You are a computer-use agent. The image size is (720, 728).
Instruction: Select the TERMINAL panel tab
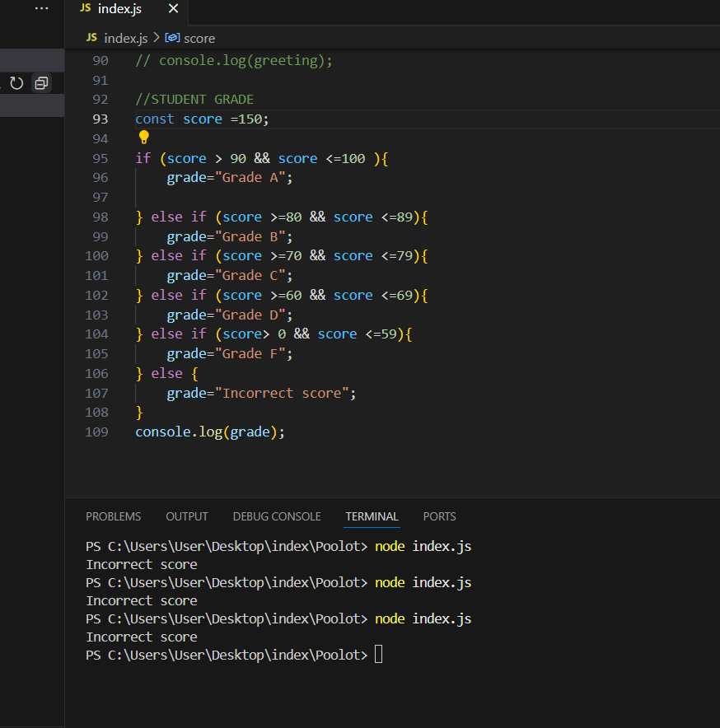tap(372, 516)
